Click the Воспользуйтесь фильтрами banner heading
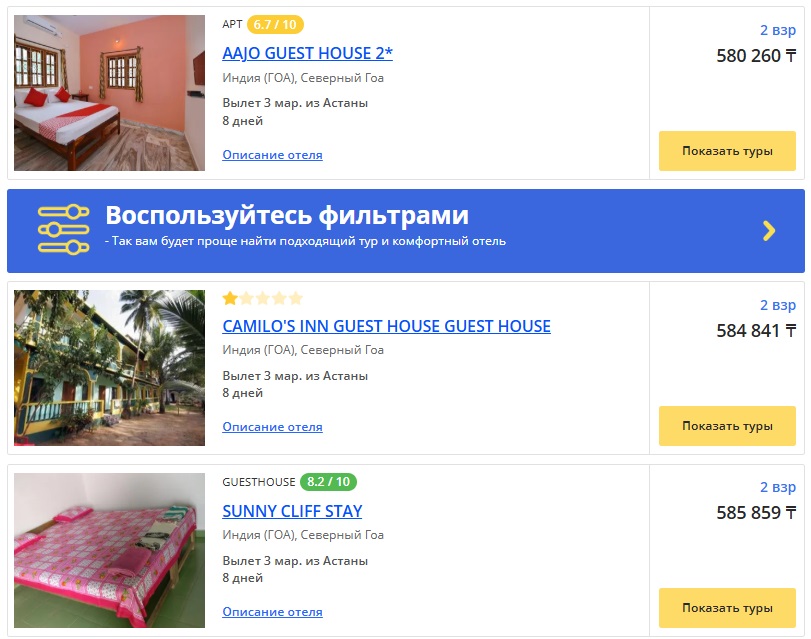Screen dimensions: 811x639 [287, 215]
